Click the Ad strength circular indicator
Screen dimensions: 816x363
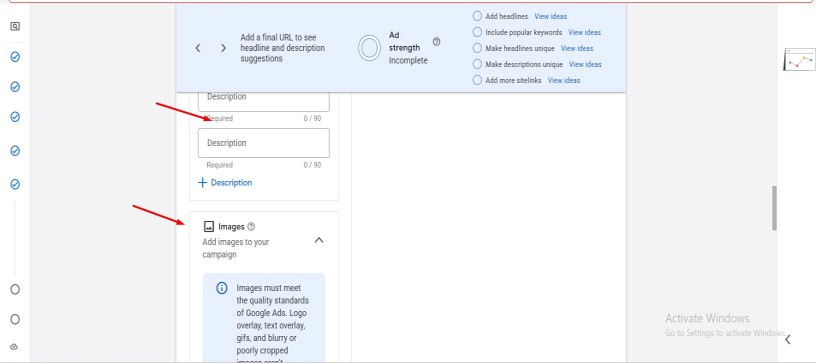tap(369, 48)
